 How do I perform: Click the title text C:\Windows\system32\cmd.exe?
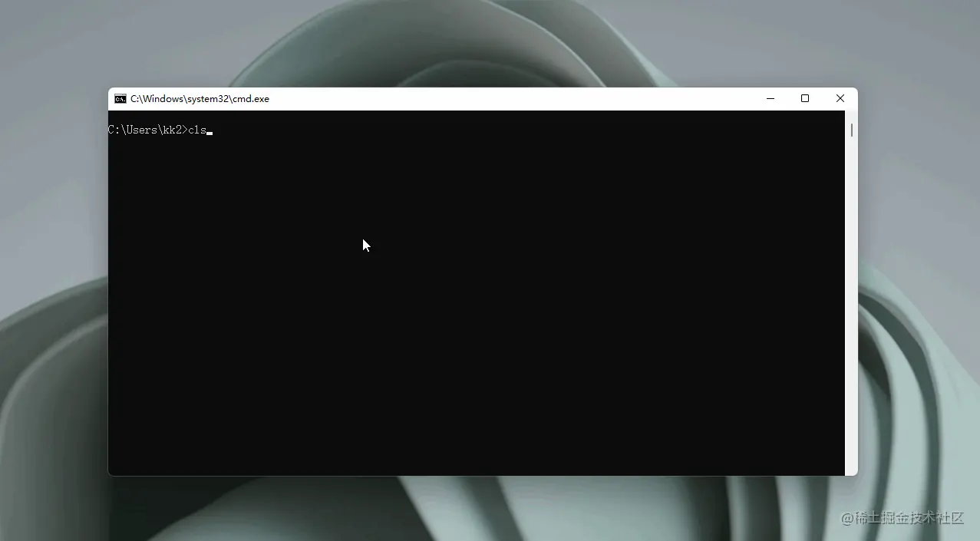pyautogui.click(x=199, y=98)
